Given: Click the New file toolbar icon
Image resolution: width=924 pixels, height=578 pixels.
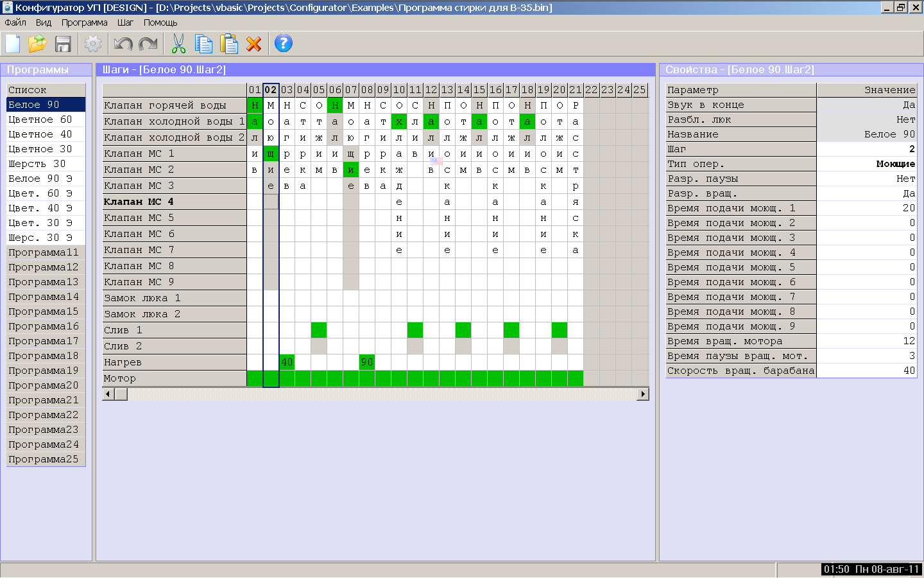Looking at the screenshot, I should tap(13, 44).
